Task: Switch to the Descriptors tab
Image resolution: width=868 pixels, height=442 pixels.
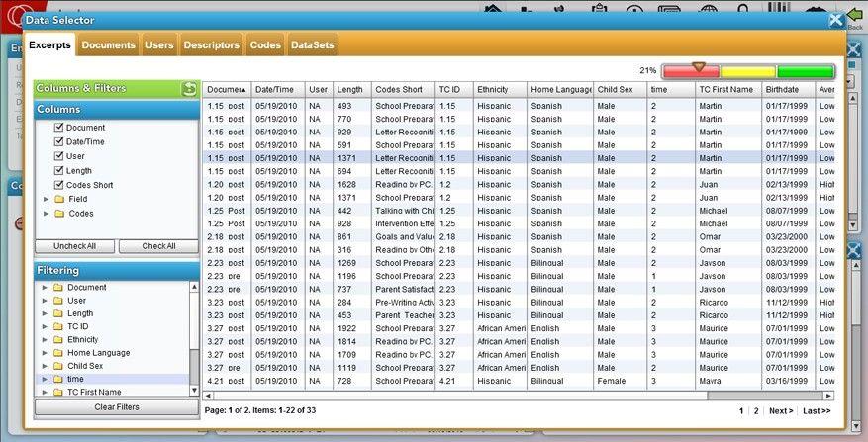Action: 211,45
